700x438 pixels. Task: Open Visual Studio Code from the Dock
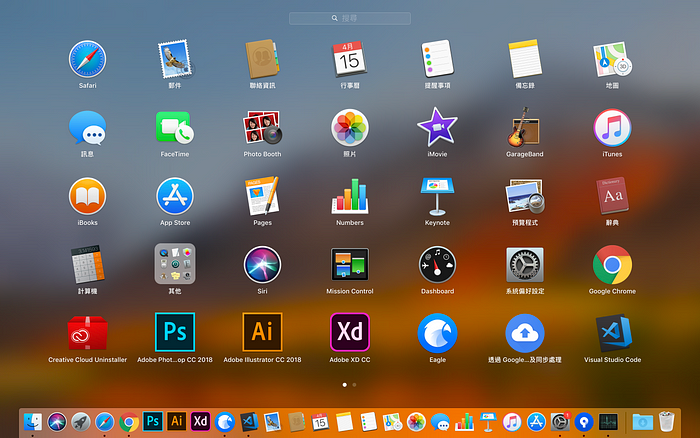tap(249, 422)
